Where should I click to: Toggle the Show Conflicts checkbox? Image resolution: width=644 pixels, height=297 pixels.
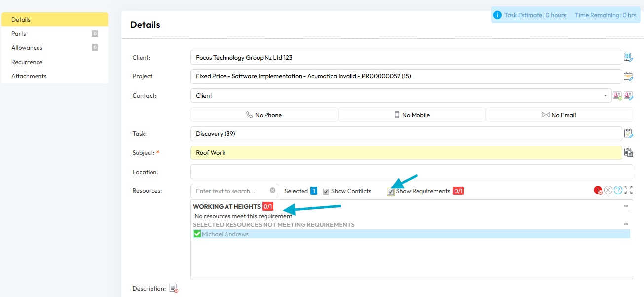326,191
